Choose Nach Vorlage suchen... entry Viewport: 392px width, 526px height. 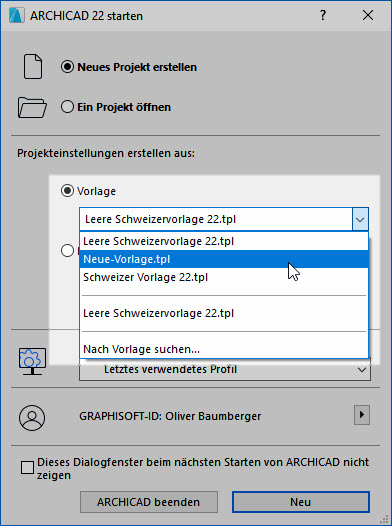pos(224,349)
